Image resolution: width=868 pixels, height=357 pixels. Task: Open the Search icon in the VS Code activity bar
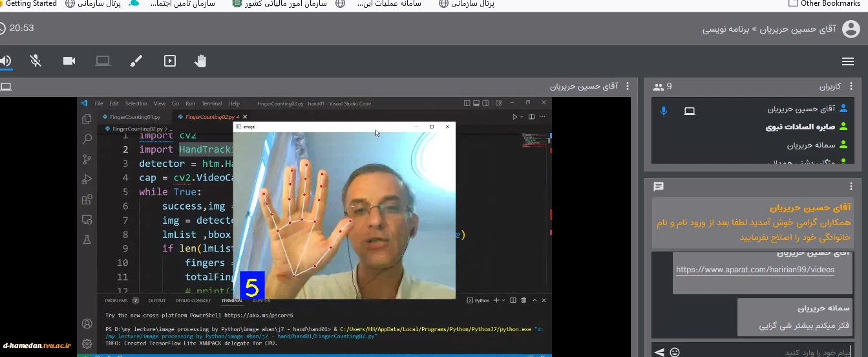coord(87,139)
